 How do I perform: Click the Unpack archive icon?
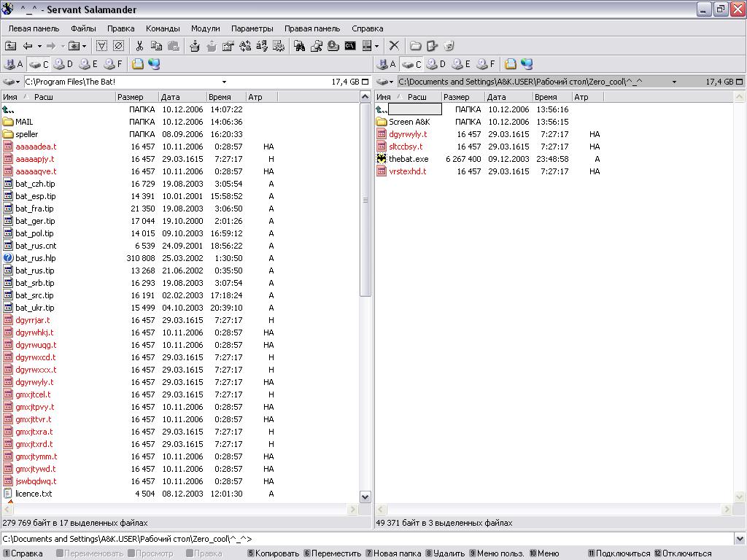pyautogui.click(x=212, y=46)
